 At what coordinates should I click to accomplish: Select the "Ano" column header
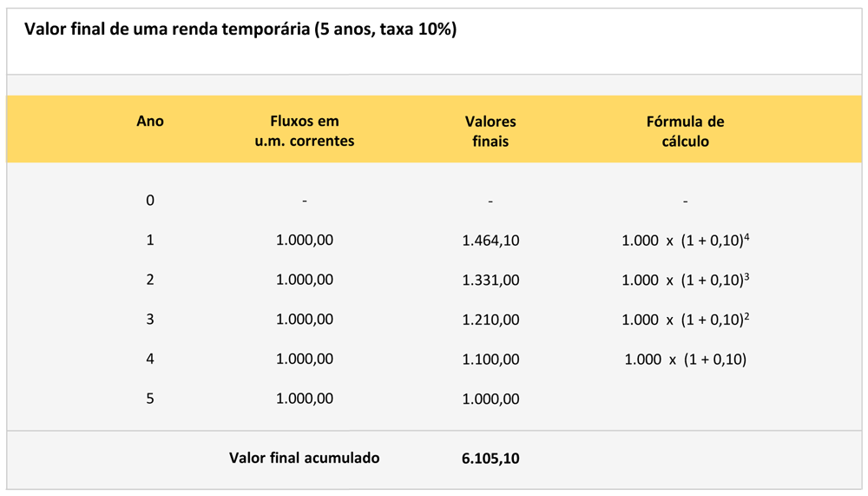coord(150,122)
